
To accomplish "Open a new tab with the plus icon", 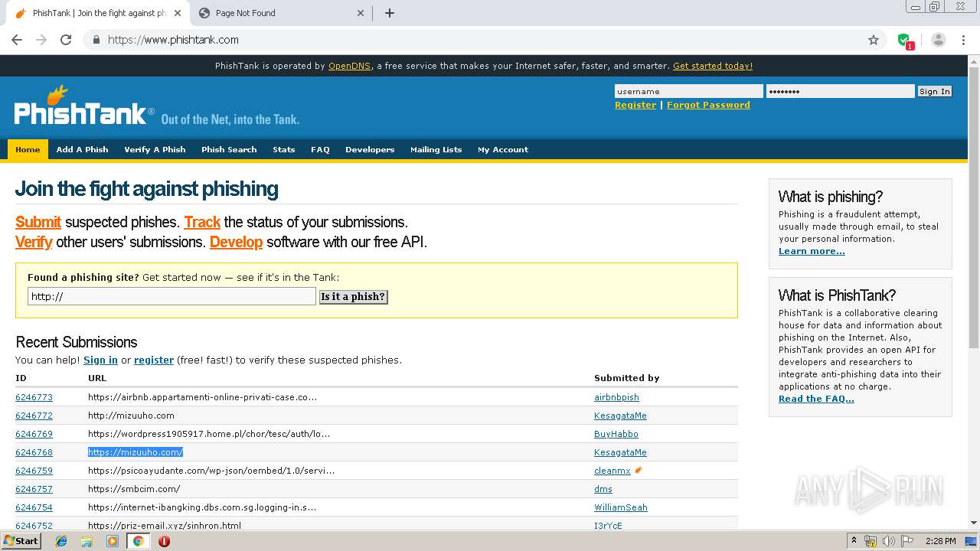I will 389,13.
